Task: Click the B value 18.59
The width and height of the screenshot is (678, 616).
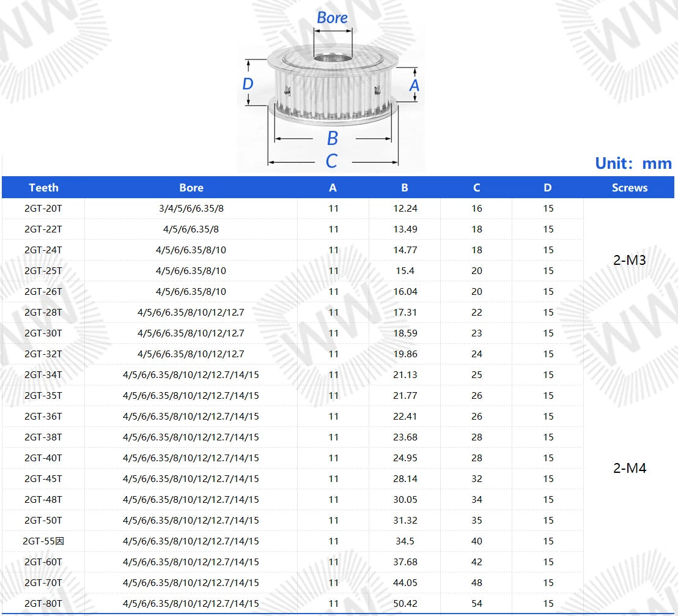Action: 405,333
